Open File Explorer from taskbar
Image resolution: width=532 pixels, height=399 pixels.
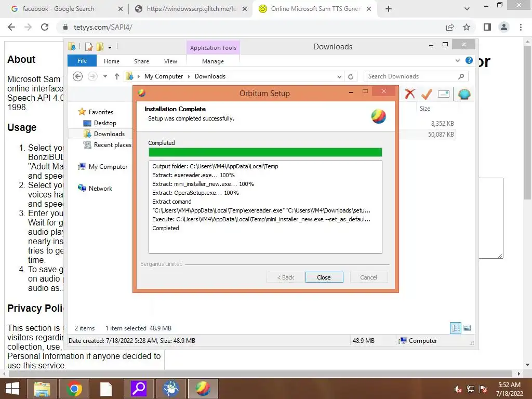coord(42,389)
